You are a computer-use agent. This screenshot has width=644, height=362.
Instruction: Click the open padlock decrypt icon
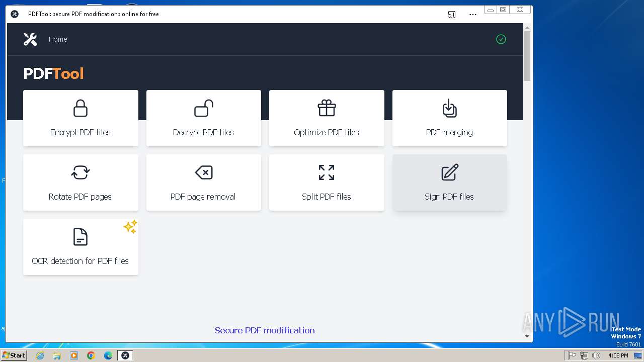click(204, 108)
